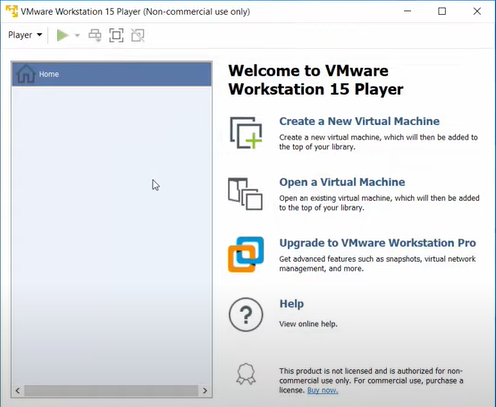Viewport: 496px width, 407px height.
Task: Click Create a New Virtual Machine icon
Action: (x=246, y=133)
